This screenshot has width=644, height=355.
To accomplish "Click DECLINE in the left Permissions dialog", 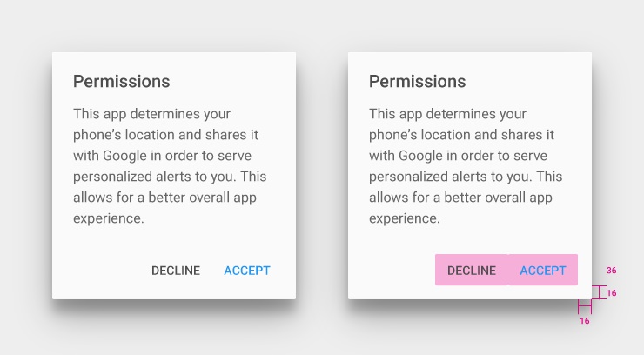I will (x=176, y=271).
